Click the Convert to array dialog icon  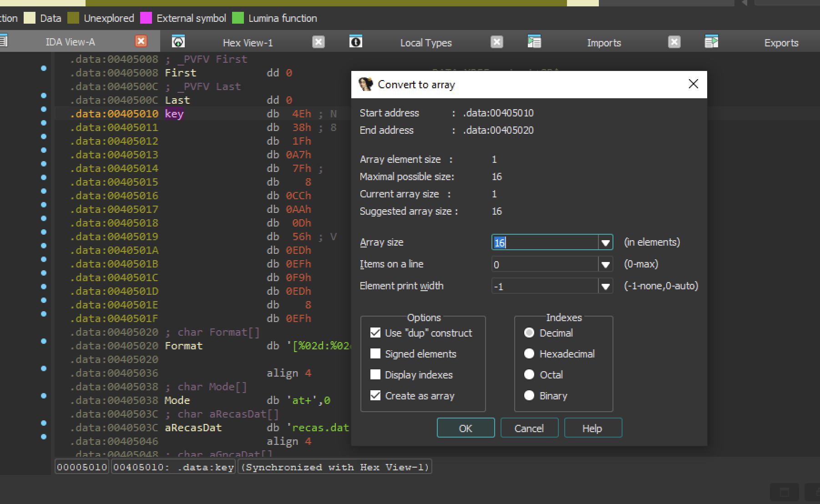point(365,84)
